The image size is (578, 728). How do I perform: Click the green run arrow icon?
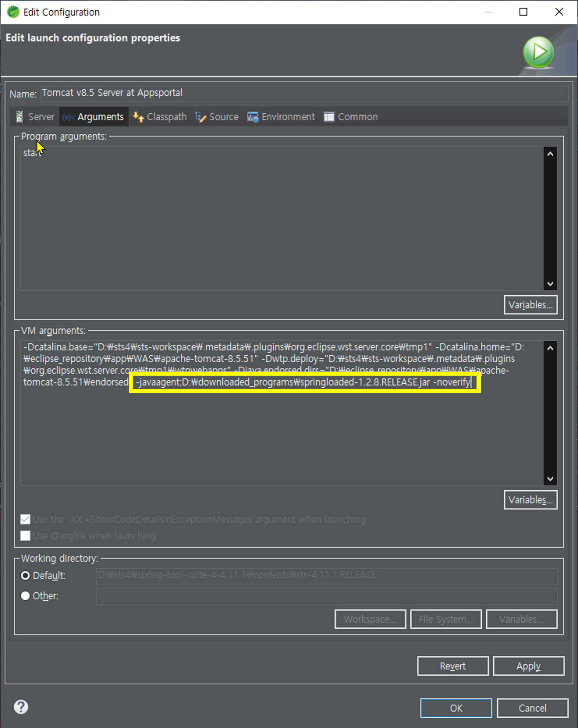pyautogui.click(x=538, y=52)
